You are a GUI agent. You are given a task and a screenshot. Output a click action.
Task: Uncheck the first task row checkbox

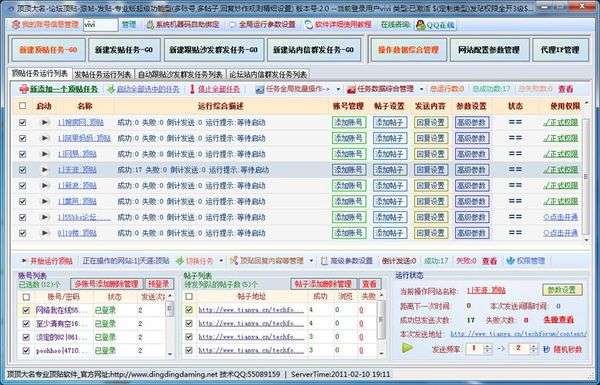(x=23, y=122)
